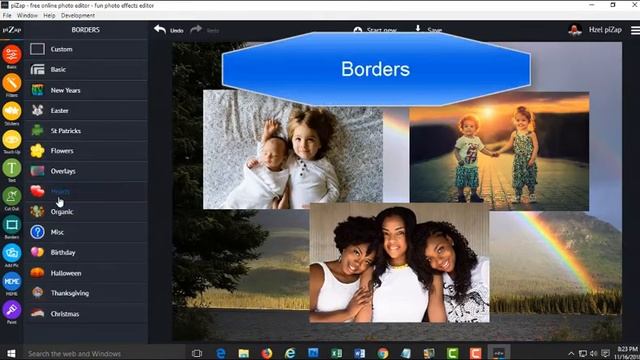Image resolution: width=640 pixels, height=360 pixels.
Task: Open Flowers borders
Action: tap(86, 151)
